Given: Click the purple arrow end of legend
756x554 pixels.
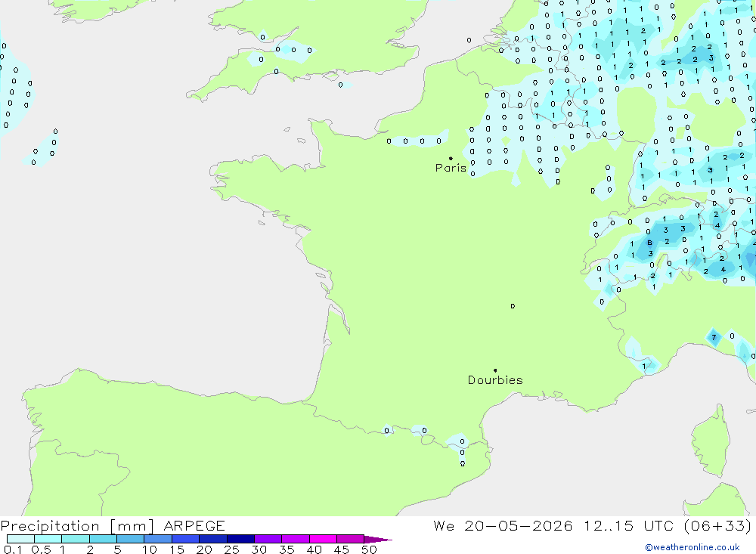Looking at the screenshot, I should 377,539.
